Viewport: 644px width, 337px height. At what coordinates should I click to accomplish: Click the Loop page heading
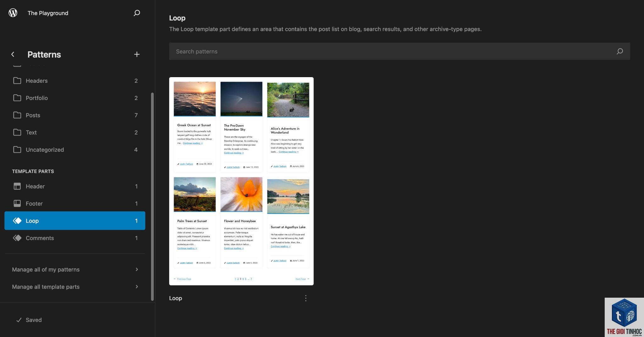[177, 18]
